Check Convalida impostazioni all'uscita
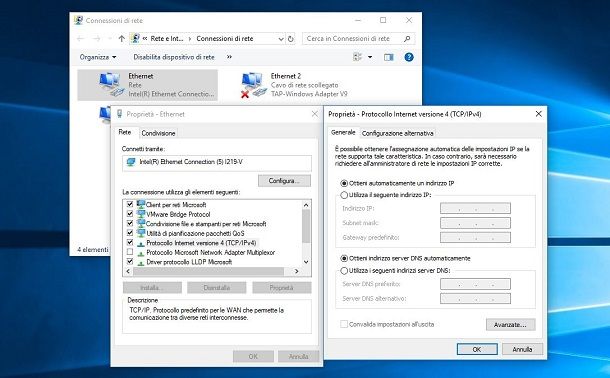The width and height of the screenshot is (610, 378). click(x=344, y=324)
